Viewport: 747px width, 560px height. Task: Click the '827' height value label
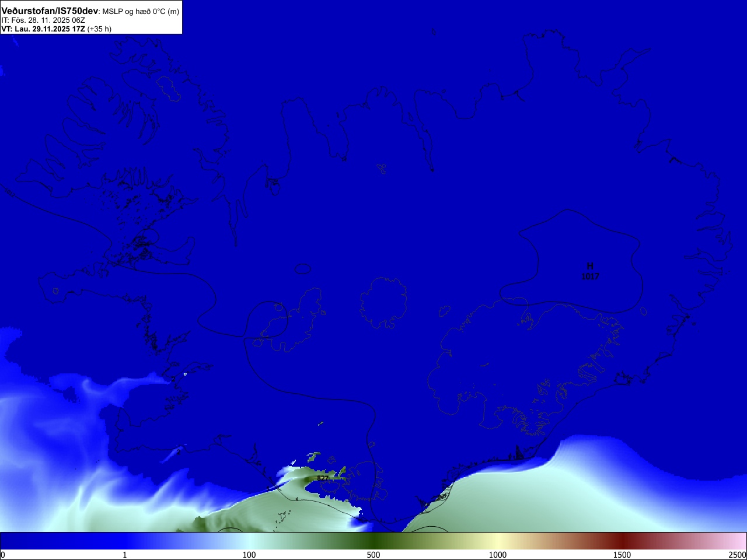coord(323,478)
